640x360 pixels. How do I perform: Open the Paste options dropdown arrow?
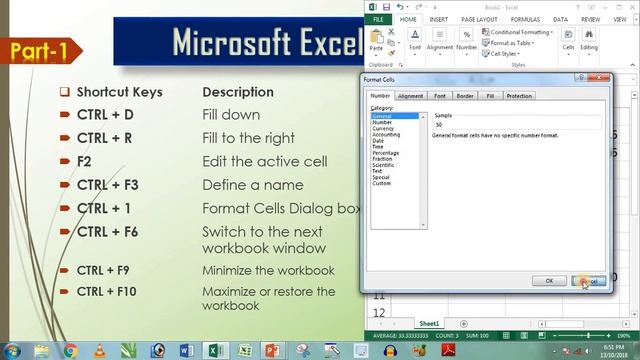[376, 55]
